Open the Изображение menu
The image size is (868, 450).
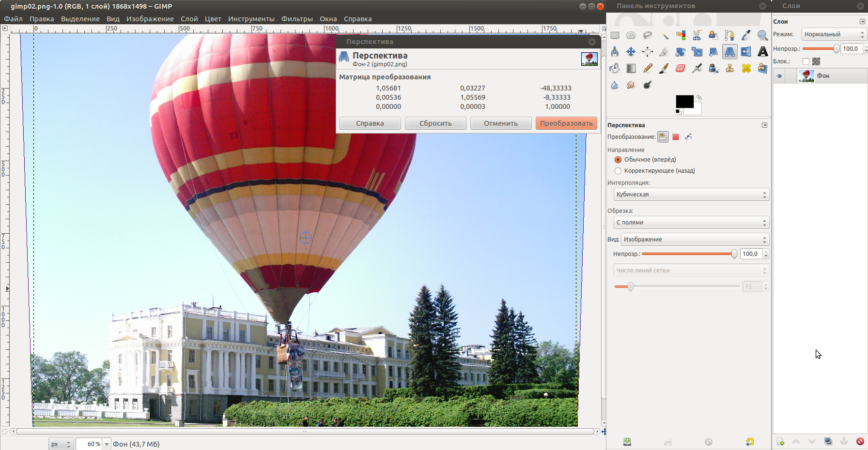point(150,19)
